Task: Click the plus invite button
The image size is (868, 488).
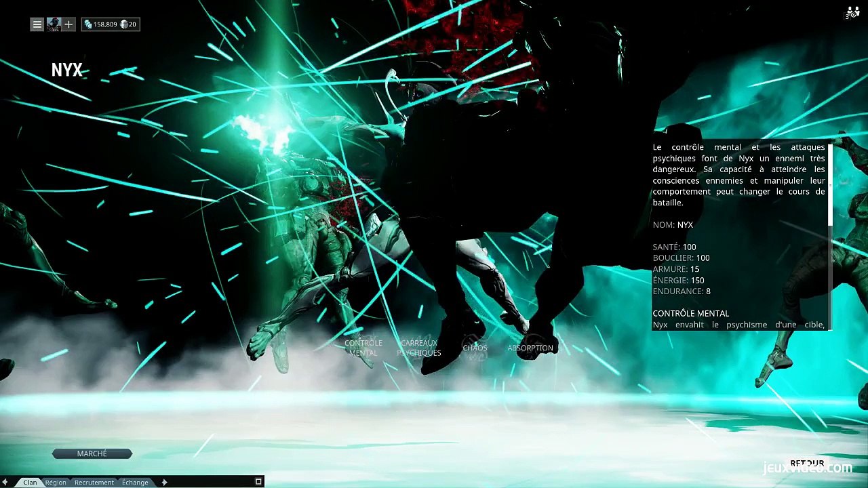Action: tap(68, 24)
